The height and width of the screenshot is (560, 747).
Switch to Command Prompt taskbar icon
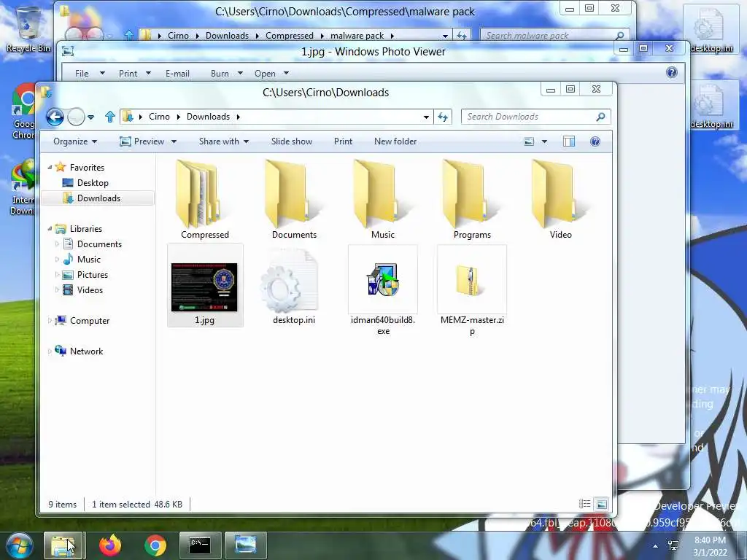pyautogui.click(x=200, y=545)
